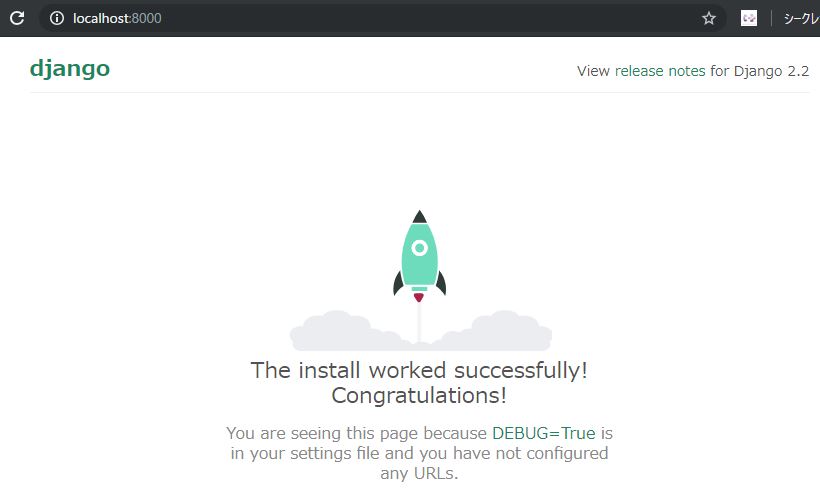Select the django logo heading
This screenshot has width=820, height=493.
click(70, 69)
